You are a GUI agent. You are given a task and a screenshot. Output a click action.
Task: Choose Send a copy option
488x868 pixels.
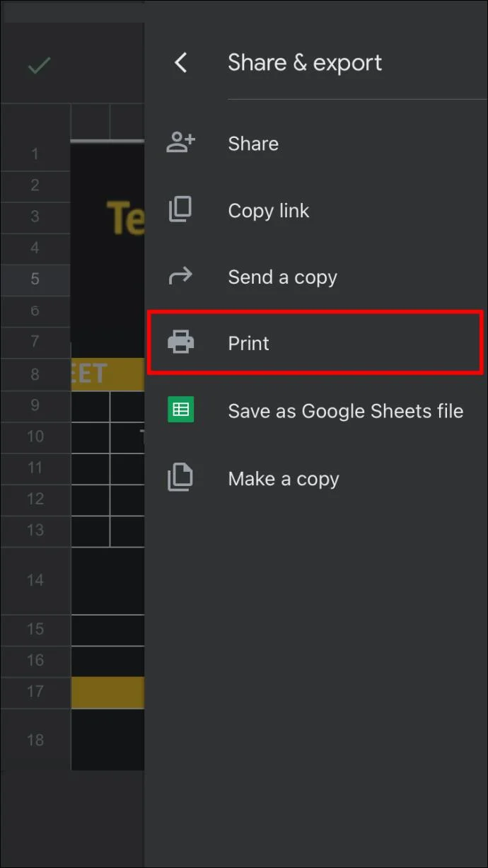(316, 277)
